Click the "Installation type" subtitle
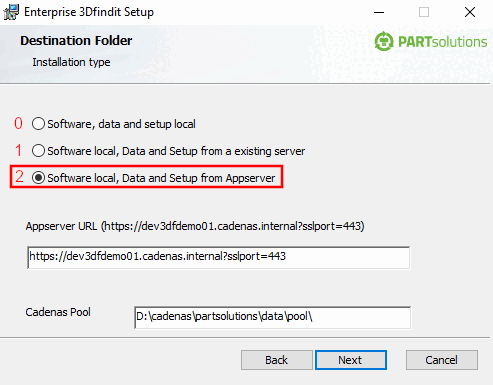Viewport: 493px width, 385px height. [x=71, y=62]
